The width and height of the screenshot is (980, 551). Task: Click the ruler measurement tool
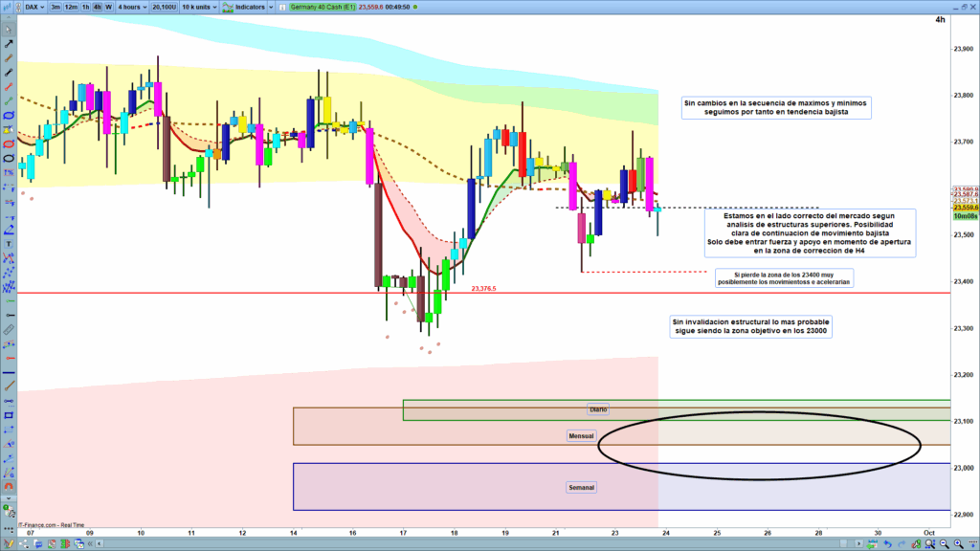tap(9, 328)
